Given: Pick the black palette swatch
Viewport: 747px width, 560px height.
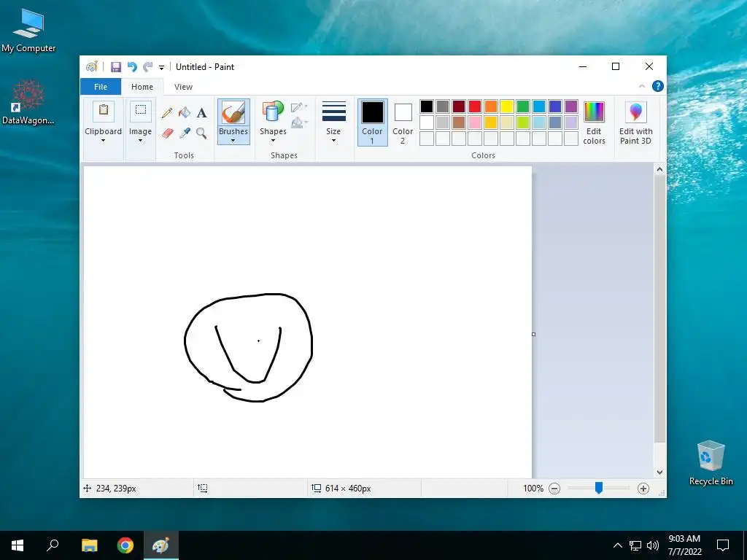Looking at the screenshot, I should [x=427, y=106].
